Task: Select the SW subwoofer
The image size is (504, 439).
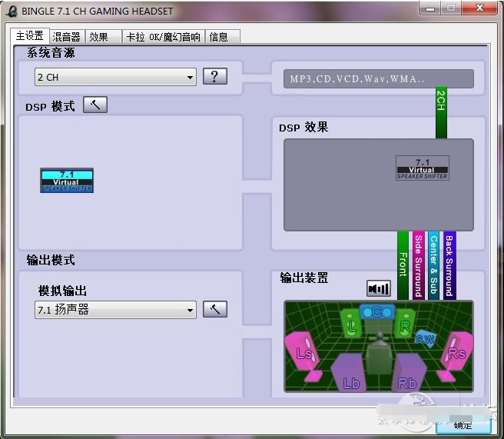Action: (426, 338)
